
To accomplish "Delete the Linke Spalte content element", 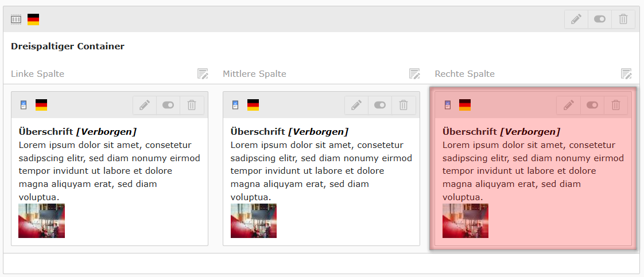I will (x=192, y=105).
